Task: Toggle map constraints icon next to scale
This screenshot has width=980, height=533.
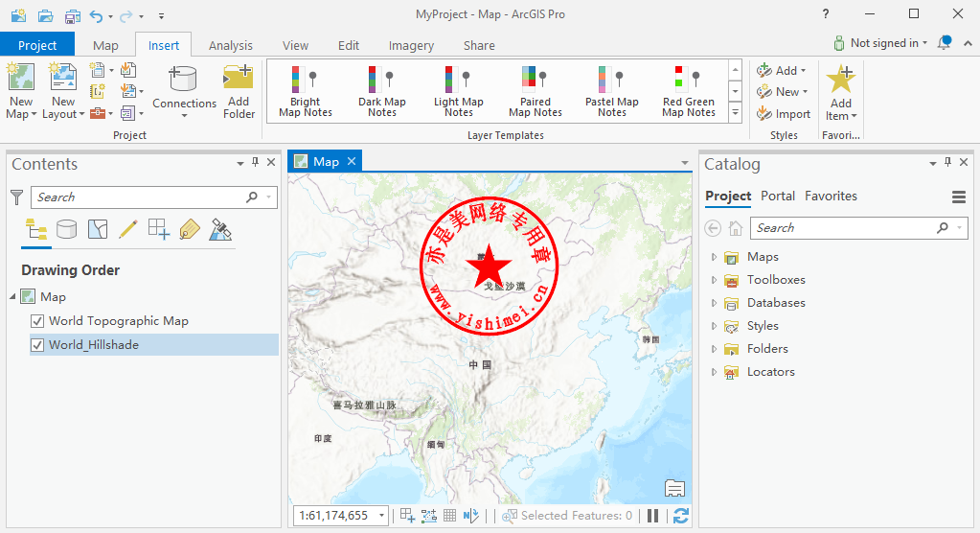Action: (x=407, y=516)
